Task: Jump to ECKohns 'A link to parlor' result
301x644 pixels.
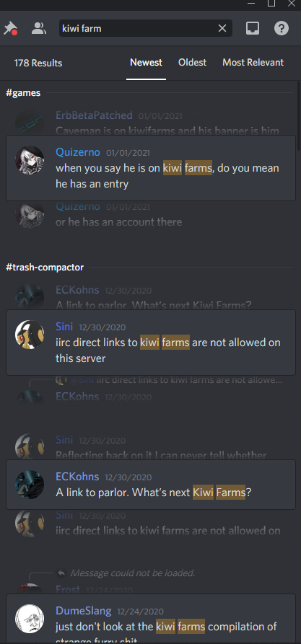Action: click(150, 485)
